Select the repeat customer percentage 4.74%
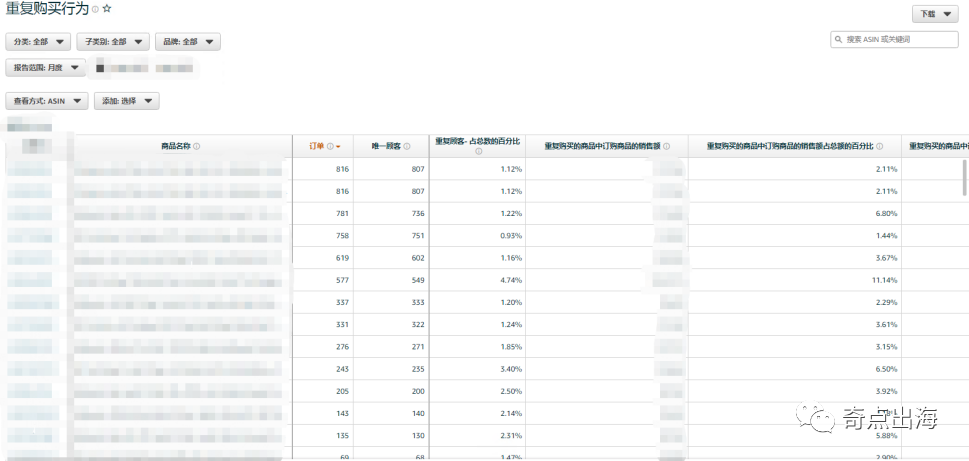 click(x=511, y=280)
